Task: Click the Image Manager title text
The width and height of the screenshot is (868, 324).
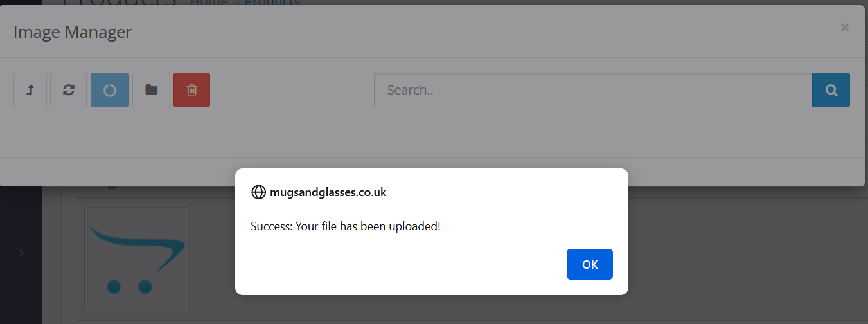Action: click(x=73, y=32)
